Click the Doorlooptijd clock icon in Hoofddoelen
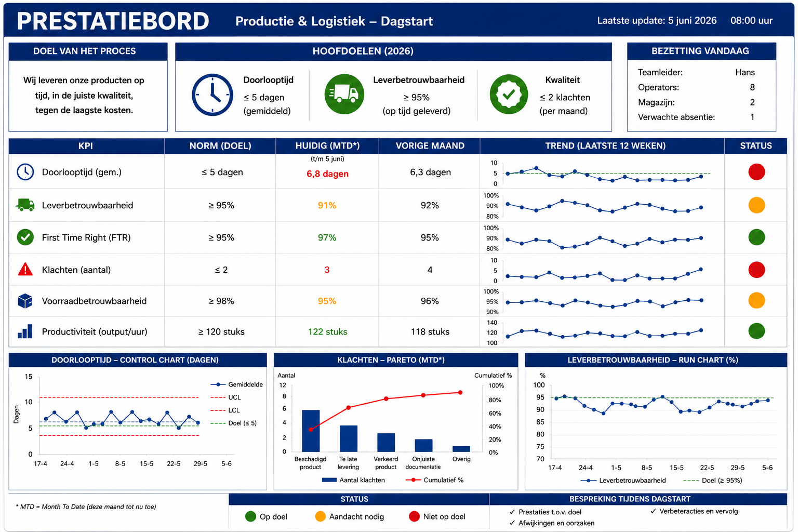The width and height of the screenshot is (798, 532). (212, 95)
